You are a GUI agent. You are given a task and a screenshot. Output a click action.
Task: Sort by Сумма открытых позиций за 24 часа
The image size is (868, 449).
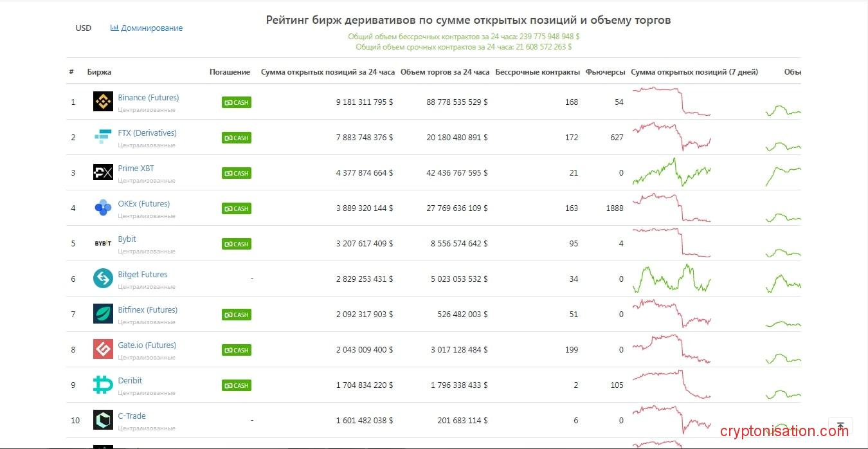(327, 72)
